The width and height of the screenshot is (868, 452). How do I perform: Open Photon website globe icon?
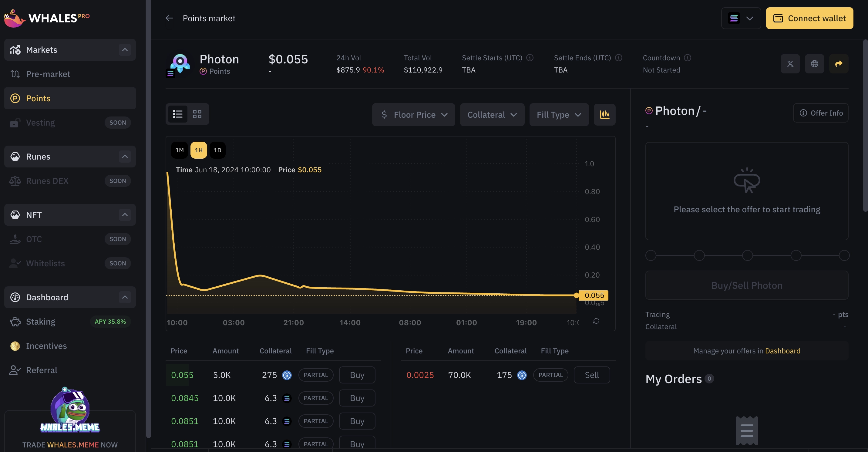click(x=814, y=64)
